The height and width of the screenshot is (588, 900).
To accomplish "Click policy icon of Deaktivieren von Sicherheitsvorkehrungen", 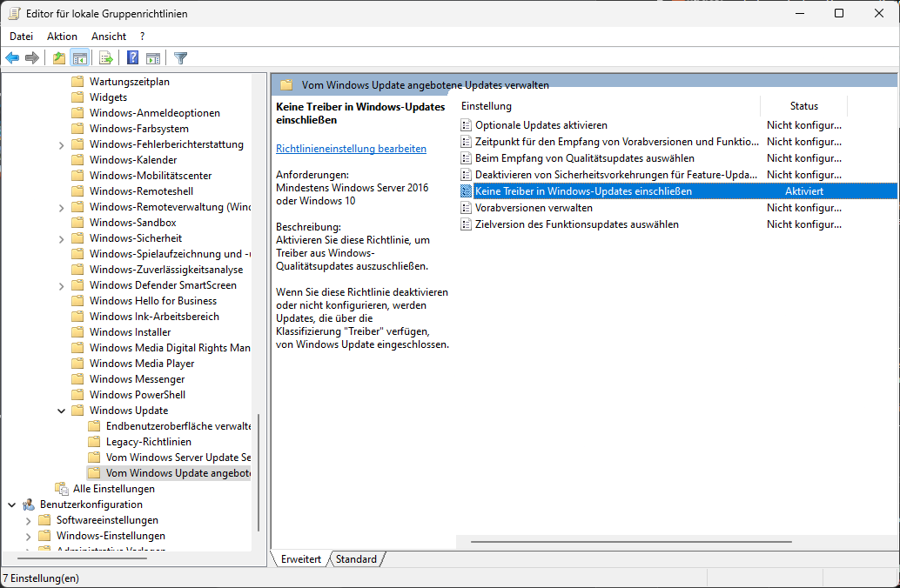I will coord(466,175).
